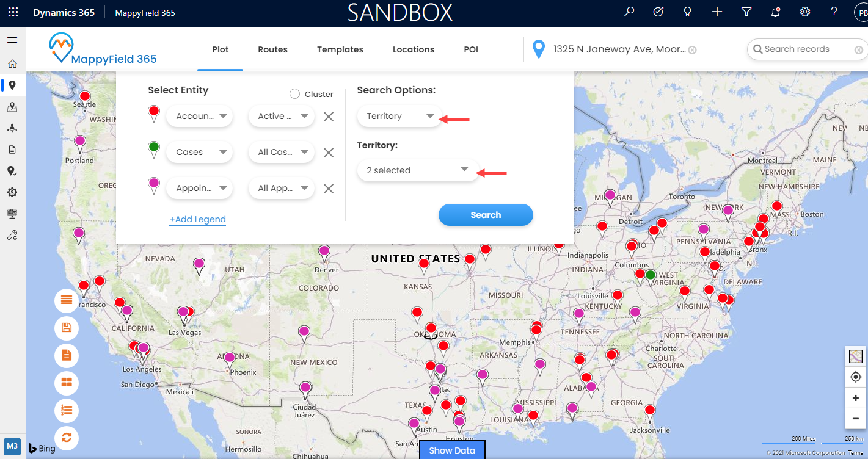Switch to the Plot tab

221,49
